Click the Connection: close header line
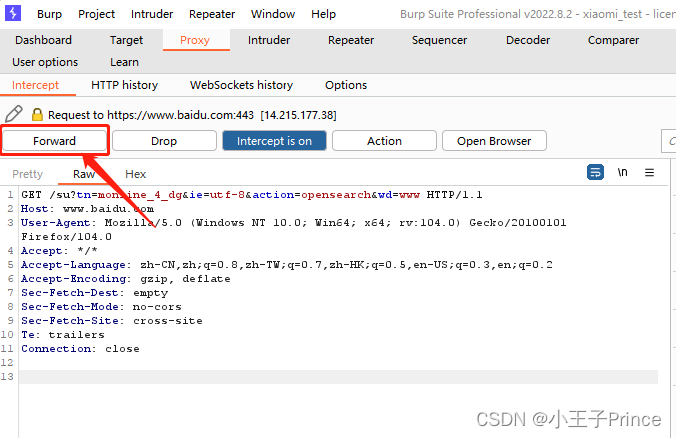The image size is (676, 438). tap(80, 349)
